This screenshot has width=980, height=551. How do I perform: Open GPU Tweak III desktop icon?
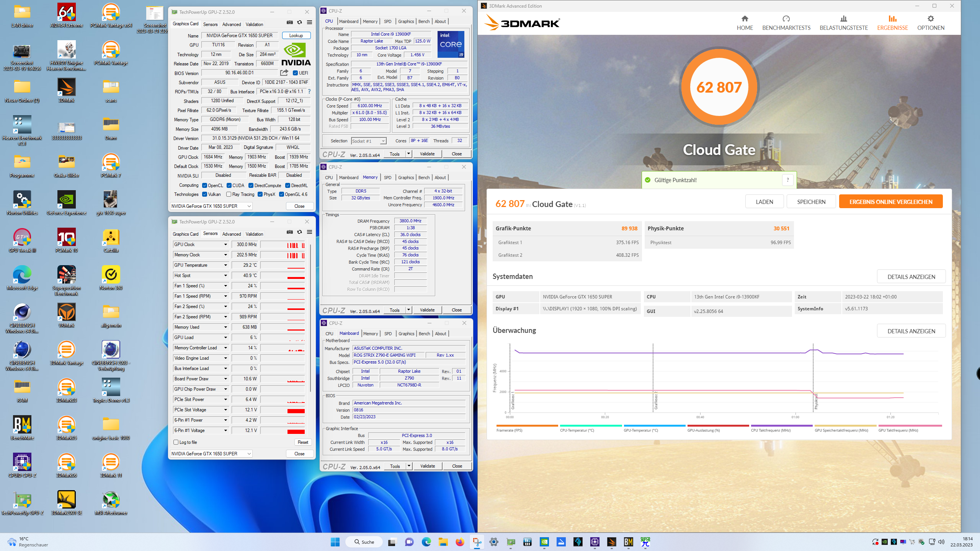[22, 240]
